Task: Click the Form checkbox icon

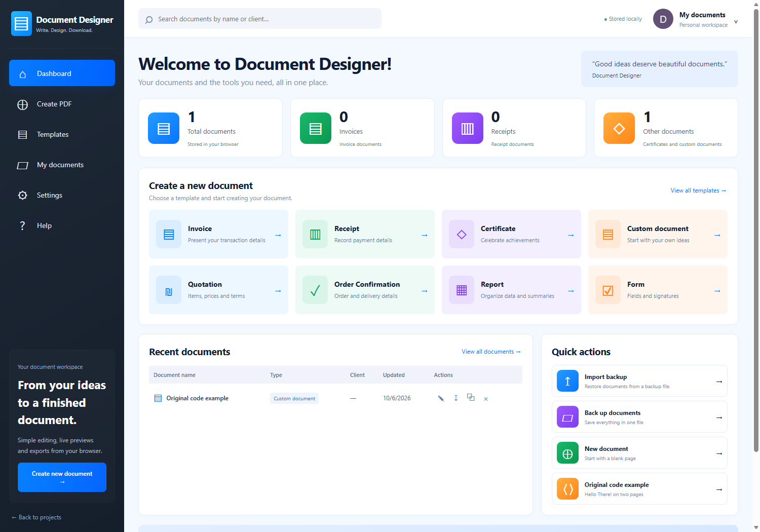Action: click(x=608, y=290)
